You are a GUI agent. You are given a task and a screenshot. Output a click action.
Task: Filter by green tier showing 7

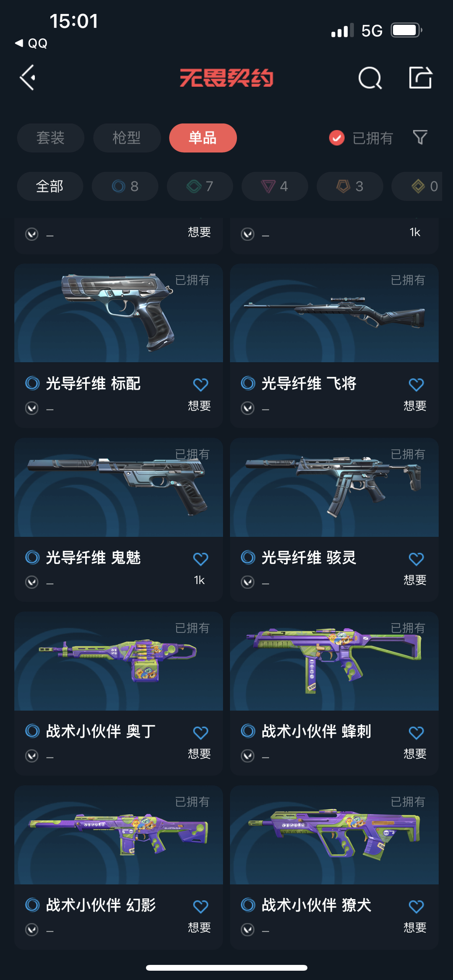[x=200, y=186]
